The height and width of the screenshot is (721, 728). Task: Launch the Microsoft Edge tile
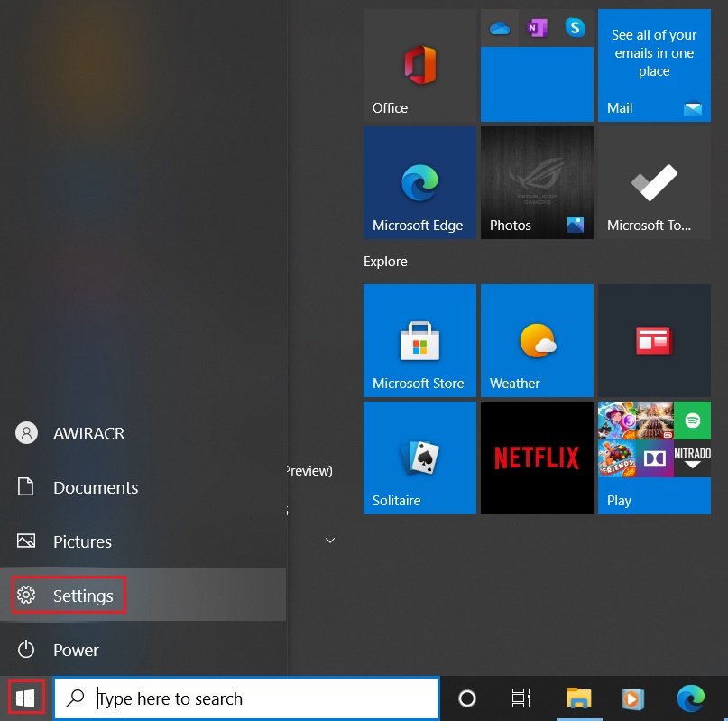click(x=419, y=180)
